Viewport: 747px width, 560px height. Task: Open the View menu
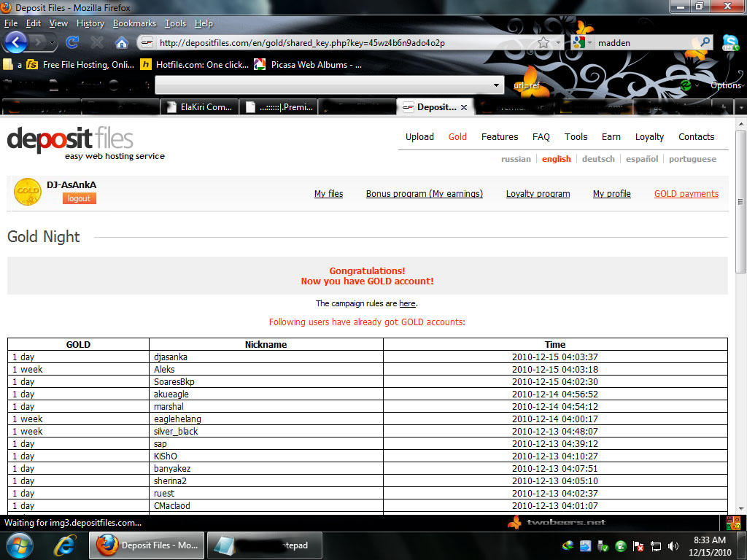(x=58, y=23)
